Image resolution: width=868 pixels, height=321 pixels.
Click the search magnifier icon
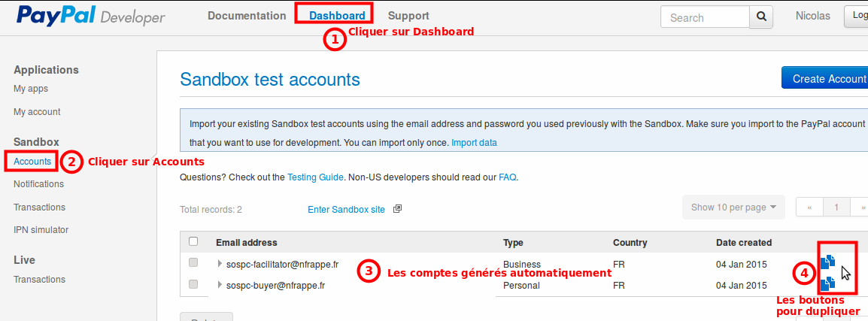click(x=763, y=17)
